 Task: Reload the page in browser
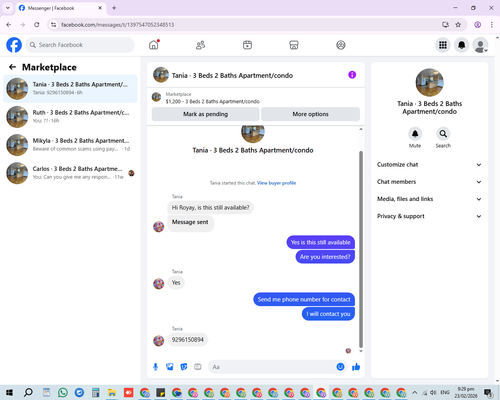tap(37, 25)
